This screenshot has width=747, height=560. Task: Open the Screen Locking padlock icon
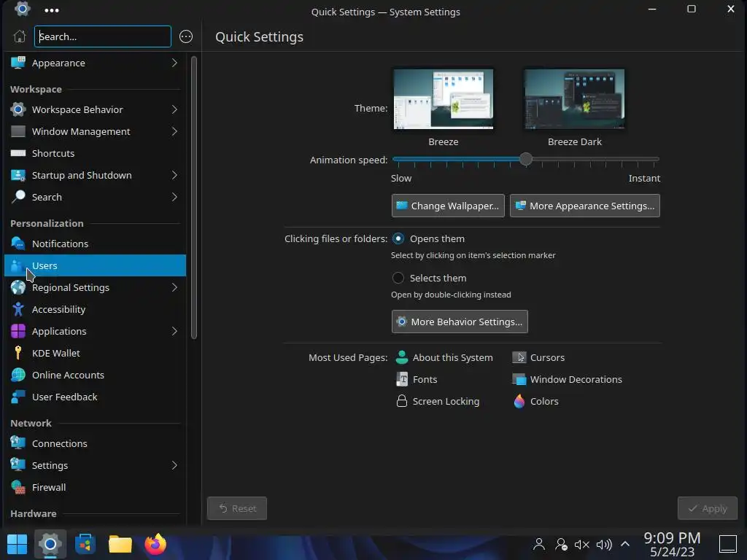(402, 401)
